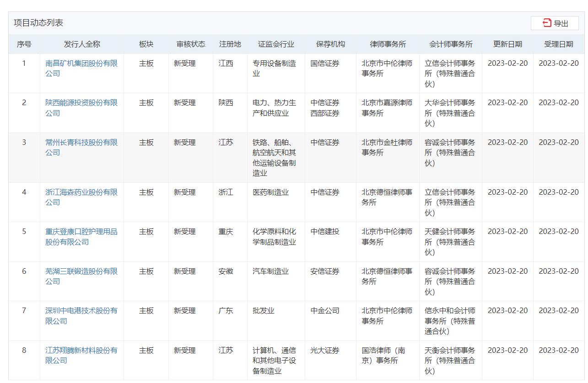
Task: Open 常州长青科技股份有限公司 issuer link
Action: pyautogui.click(x=81, y=148)
